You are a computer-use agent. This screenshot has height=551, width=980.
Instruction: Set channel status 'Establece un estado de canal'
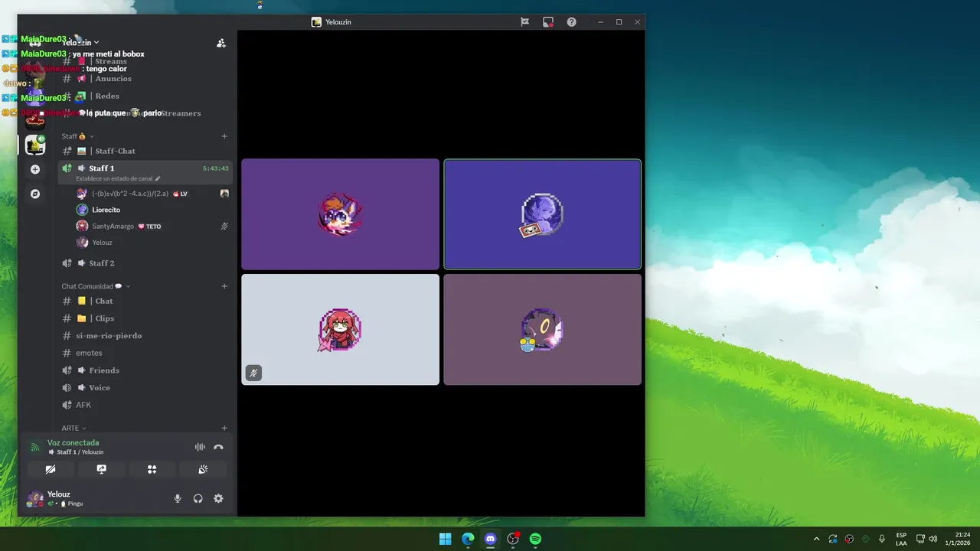click(x=118, y=178)
